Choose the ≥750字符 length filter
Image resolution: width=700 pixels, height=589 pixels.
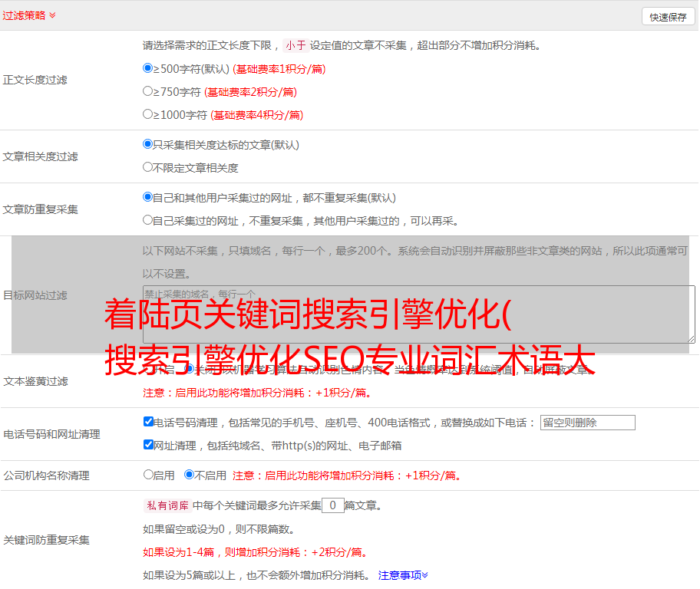pos(148,91)
